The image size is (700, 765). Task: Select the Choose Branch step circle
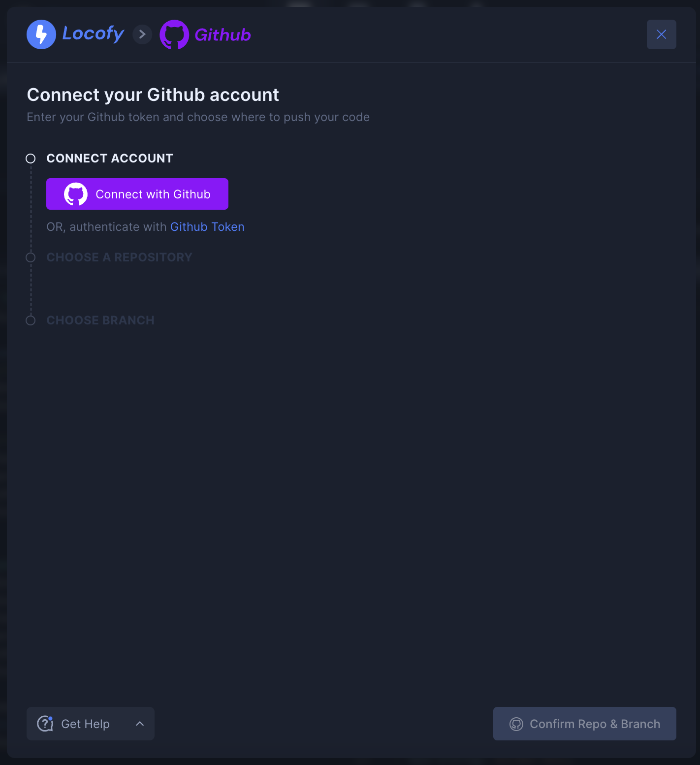[31, 320]
